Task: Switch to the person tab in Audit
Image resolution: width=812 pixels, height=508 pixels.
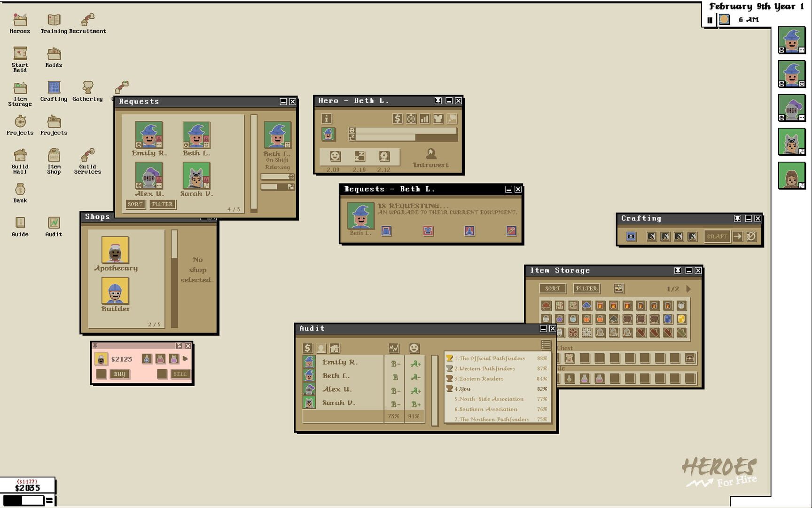Action: (321, 348)
